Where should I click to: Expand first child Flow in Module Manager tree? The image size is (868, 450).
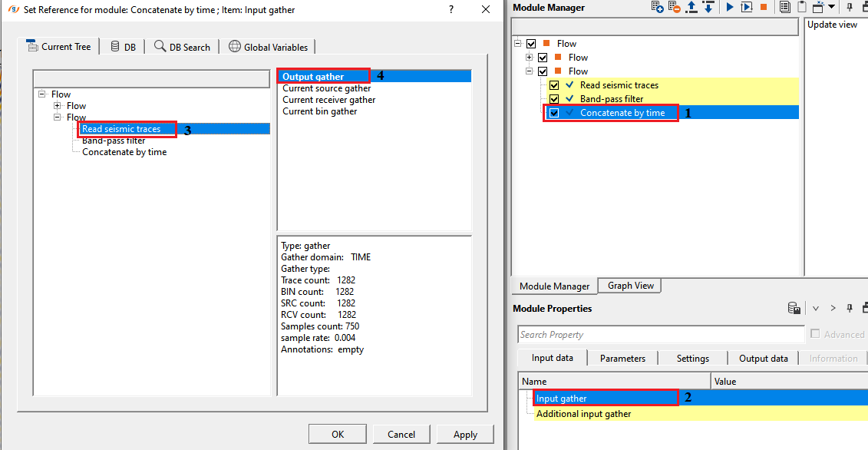point(530,57)
